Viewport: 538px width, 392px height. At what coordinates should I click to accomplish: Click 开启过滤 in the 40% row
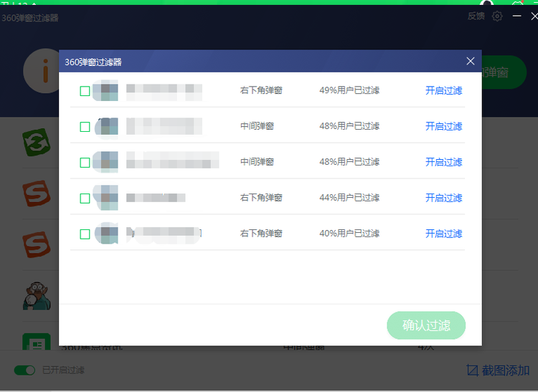pos(443,234)
